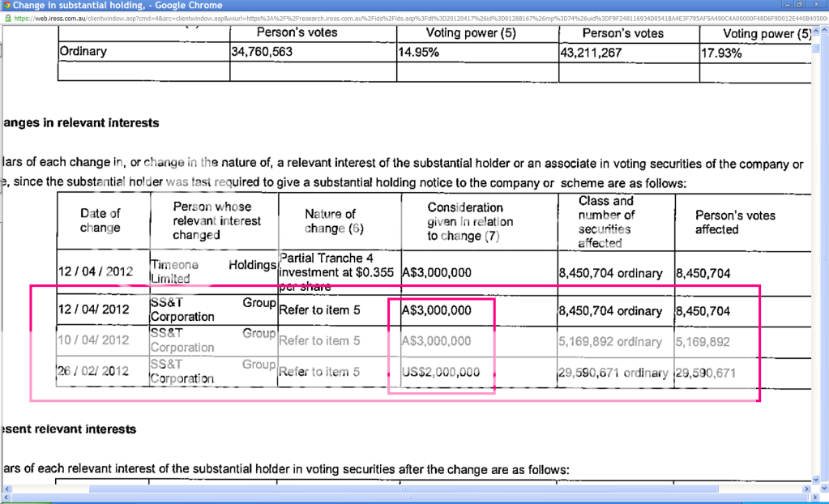Click A$3,000,000 in the Timeone Holdings row
This screenshot has height=504, width=829.
(436, 272)
